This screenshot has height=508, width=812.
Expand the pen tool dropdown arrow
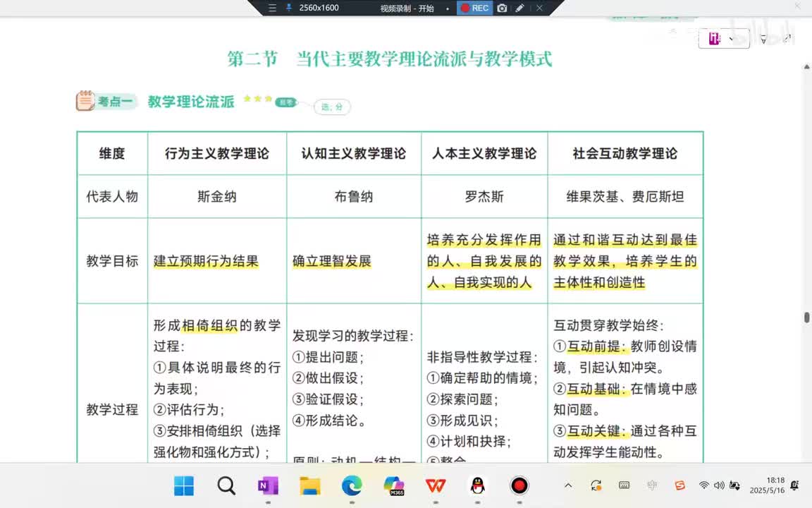pos(731,38)
